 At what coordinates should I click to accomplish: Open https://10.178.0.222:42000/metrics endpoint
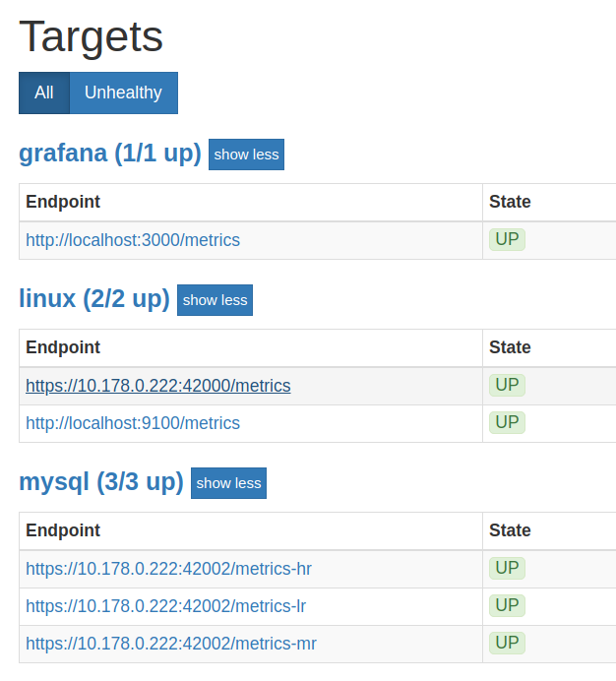point(158,386)
